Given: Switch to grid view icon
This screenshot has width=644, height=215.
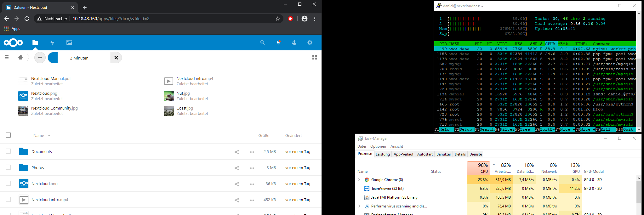Looking at the screenshot, I should coord(314,57).
